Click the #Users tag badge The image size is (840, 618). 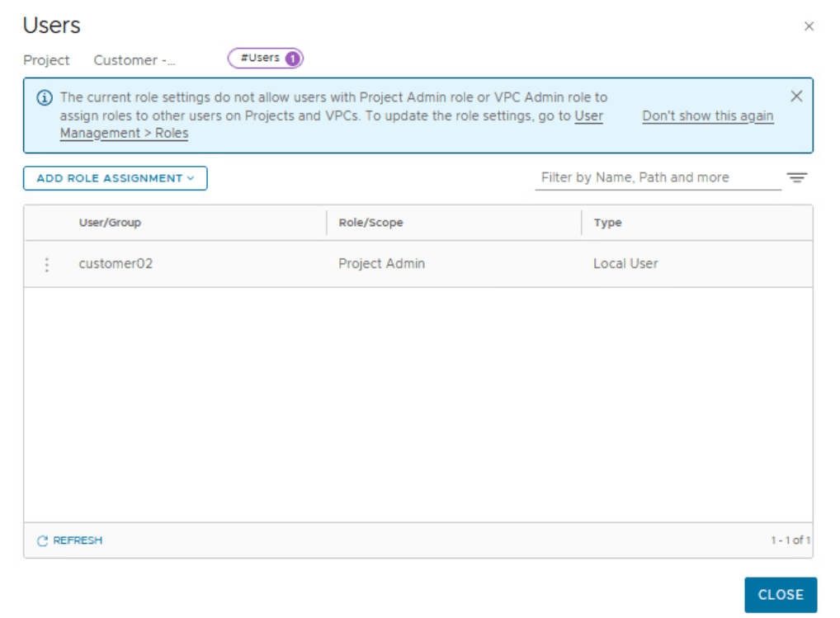tap(265, 59)
